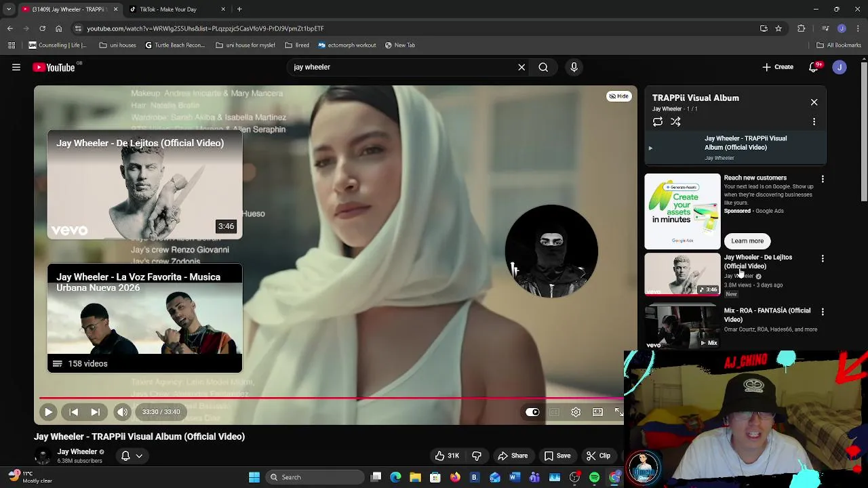Reload the page with browser refresh icon
The image size is (868, 488).
(x=42, y=28)
